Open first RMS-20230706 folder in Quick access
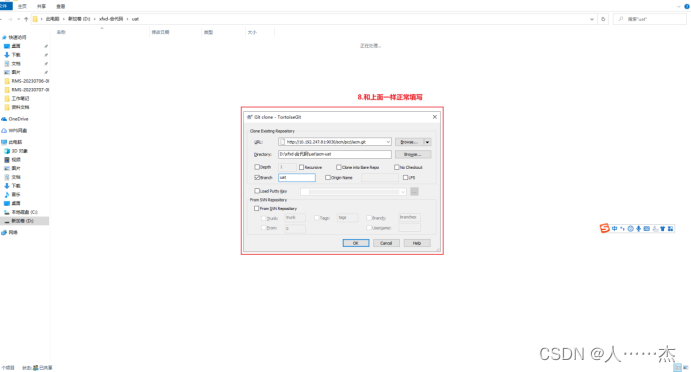The width and height of the screenshot is (691, 372). [26, 81]
